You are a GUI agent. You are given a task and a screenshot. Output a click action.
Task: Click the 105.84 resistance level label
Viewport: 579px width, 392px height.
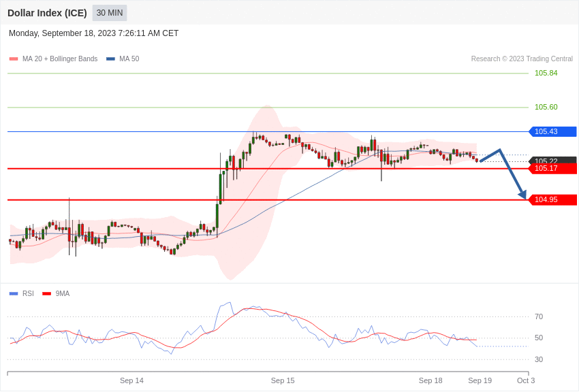[546, 73]
